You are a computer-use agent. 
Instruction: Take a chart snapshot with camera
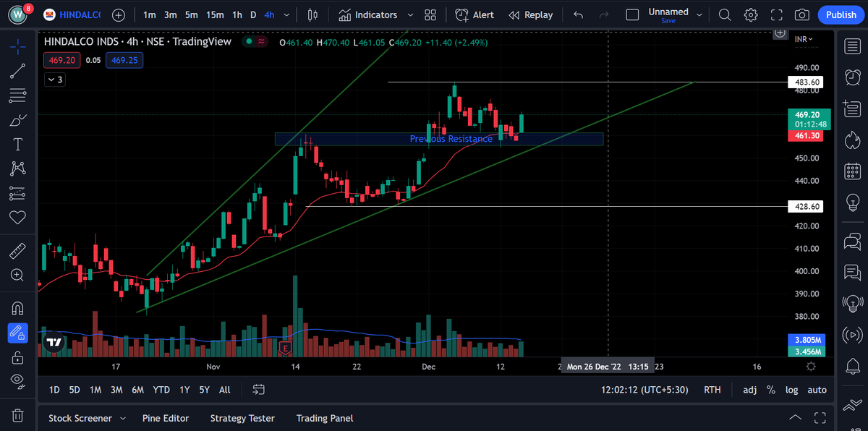(x=801, y=14)
